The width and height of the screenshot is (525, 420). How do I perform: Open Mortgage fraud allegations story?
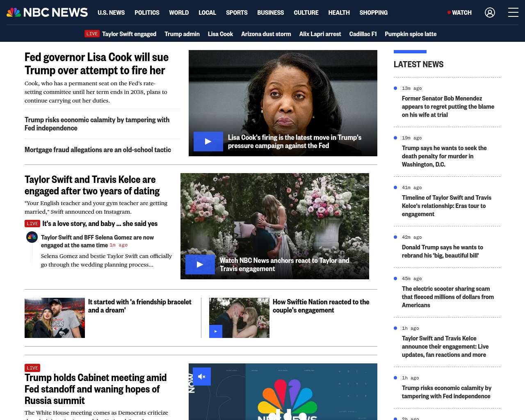98,150
